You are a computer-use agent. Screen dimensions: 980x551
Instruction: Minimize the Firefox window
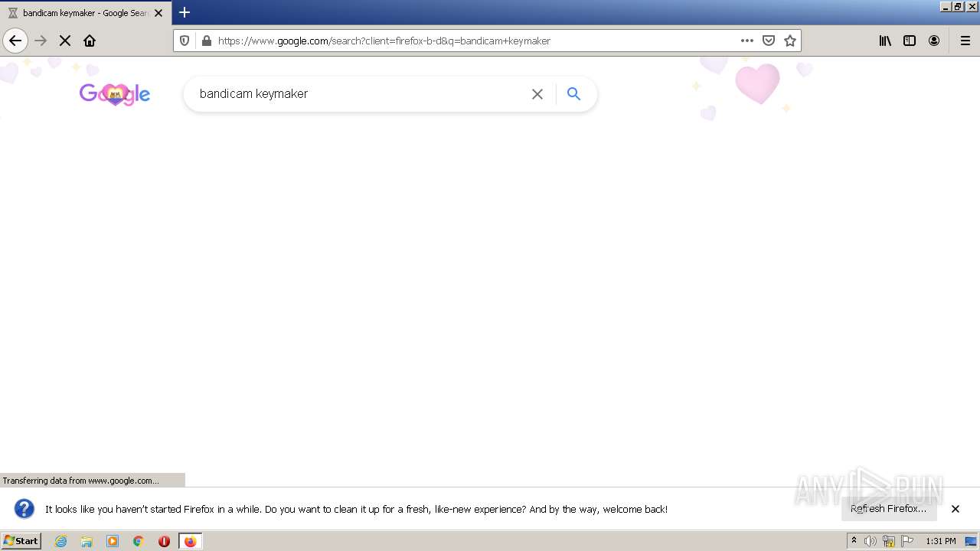click(946, 6)
